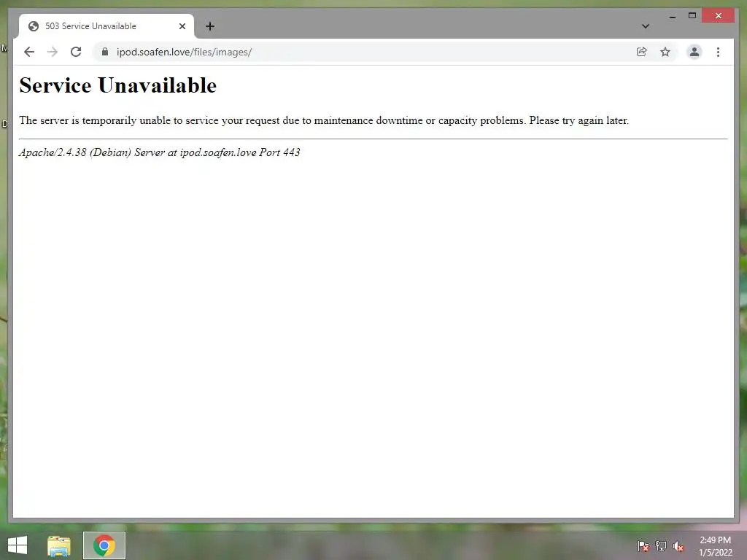Viewport: 747px width, 560px height.
Task: Expand the tab search dropdown arrow
Action: (x=646, y=26)
